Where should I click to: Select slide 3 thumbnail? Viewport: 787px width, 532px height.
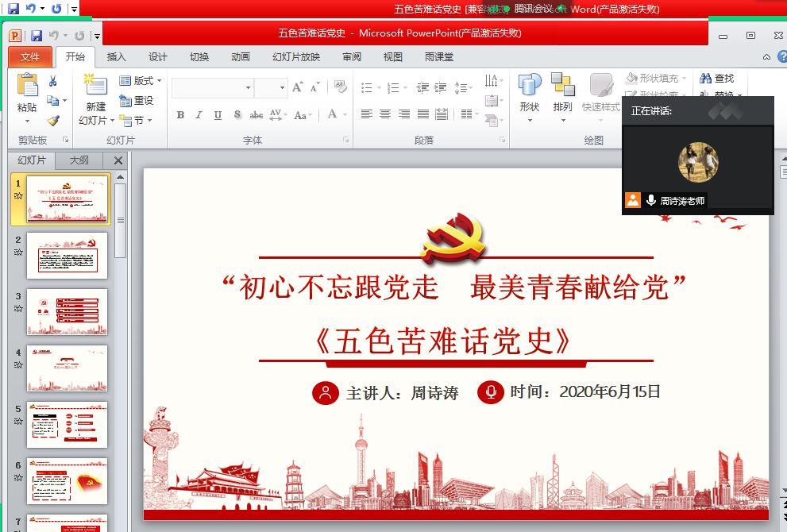tap(67, 311)
